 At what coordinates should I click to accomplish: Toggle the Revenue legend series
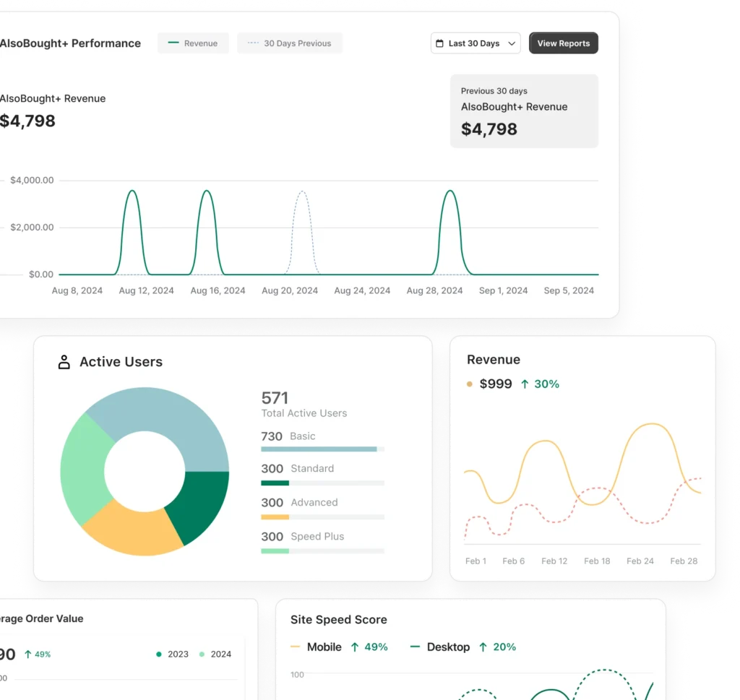tap(193, 43)
